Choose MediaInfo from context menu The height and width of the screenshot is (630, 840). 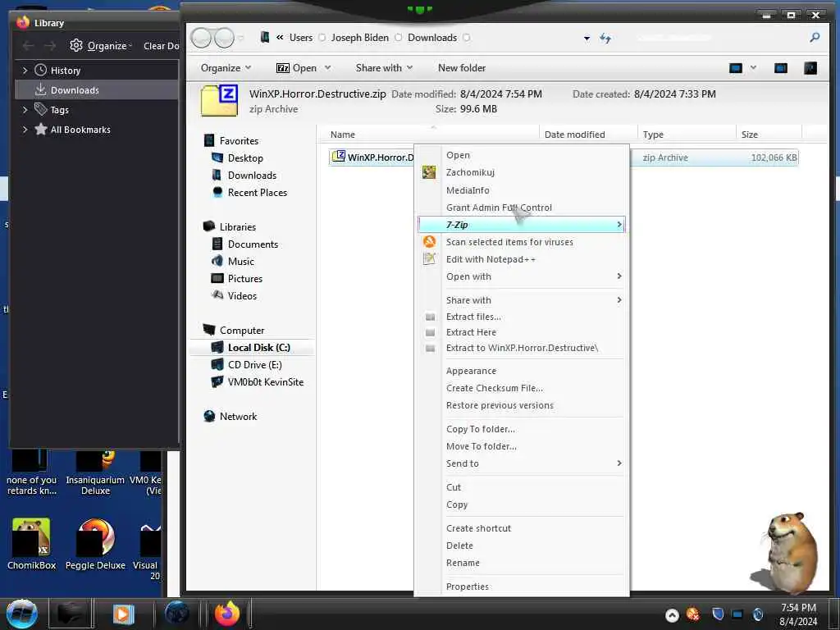(468, 190)
